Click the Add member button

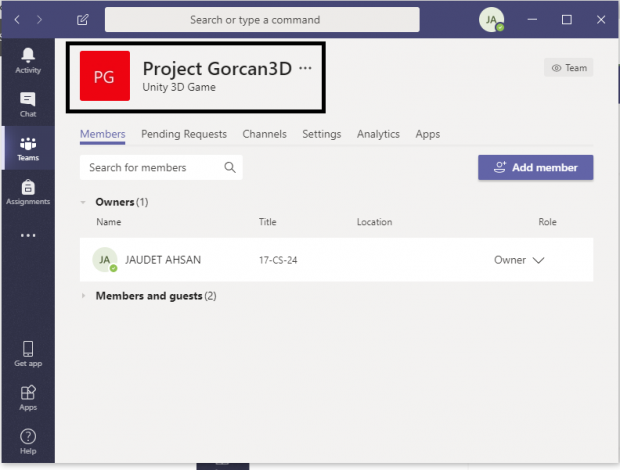pos(535,168)
